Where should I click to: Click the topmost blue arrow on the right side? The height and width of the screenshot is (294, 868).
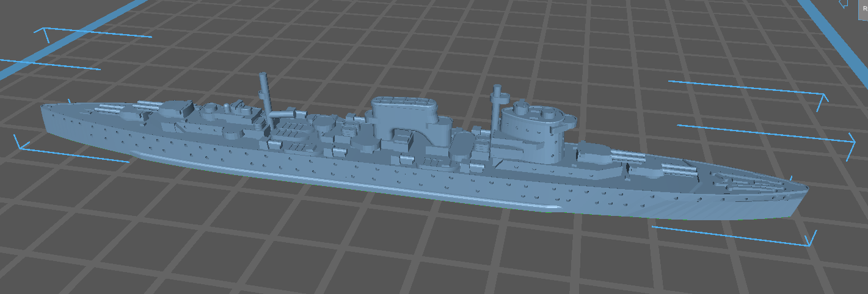(x=748, y=88)
